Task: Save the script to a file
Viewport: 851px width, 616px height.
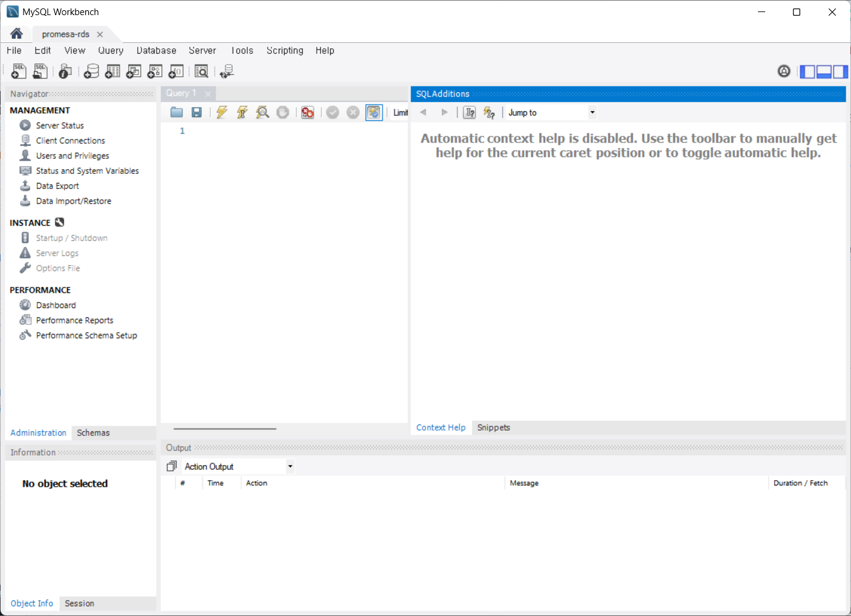Action: (196, 112)
